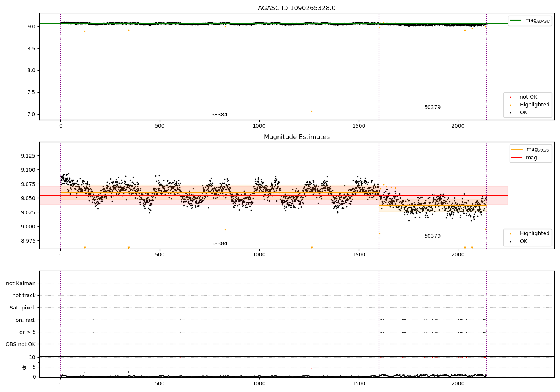Click the orange mag OBSID legend line swatch
Viewport: 560px width, 392px height.
pyautogui.click(x=517, y=149)
